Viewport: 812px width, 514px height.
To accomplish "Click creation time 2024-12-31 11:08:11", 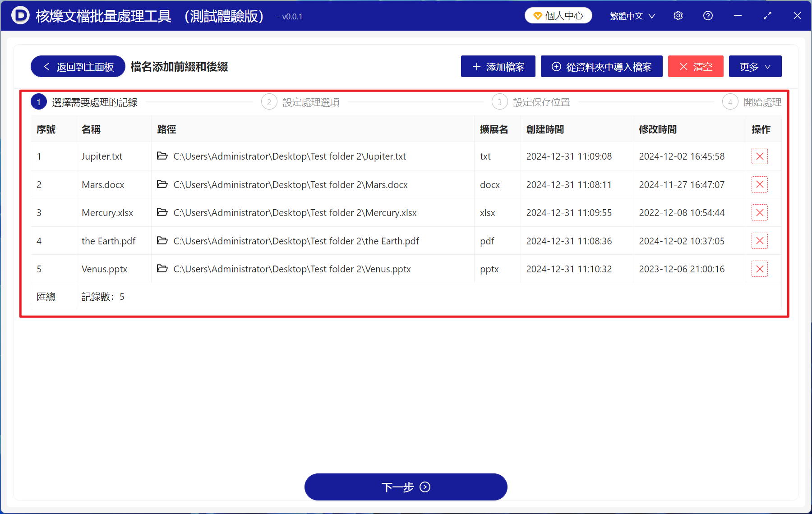I will pyautogui.click(x=569, y=185).
